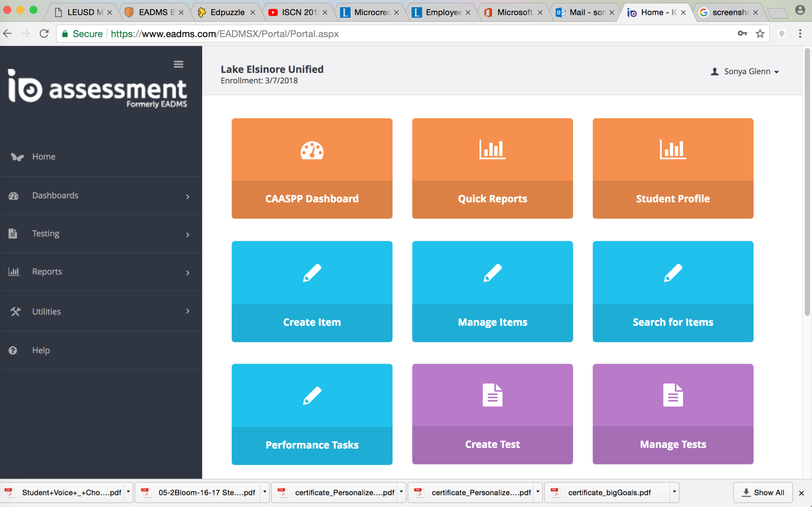The width and height of the screenshot is (812, 507).
Task: Open dropdown arrow for certificate_bigGoals.pdf download
Action: tap(674, 492)
